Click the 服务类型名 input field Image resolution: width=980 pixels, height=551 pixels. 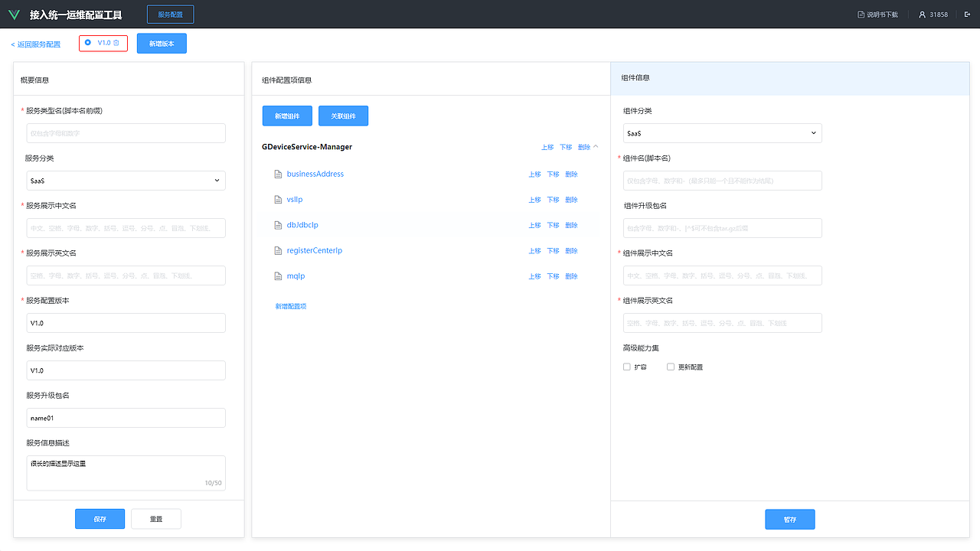[x=126, y=133]
